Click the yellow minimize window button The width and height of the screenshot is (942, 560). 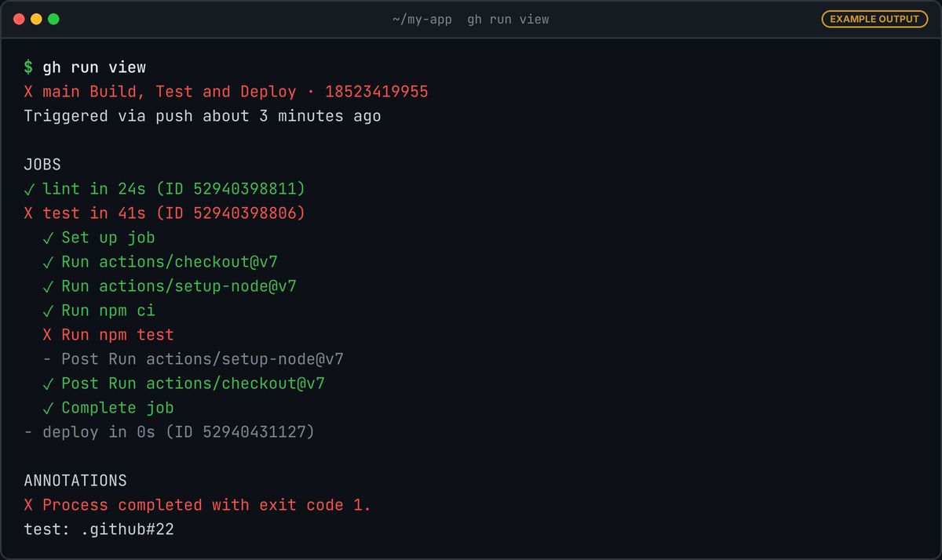click(36, 19)
